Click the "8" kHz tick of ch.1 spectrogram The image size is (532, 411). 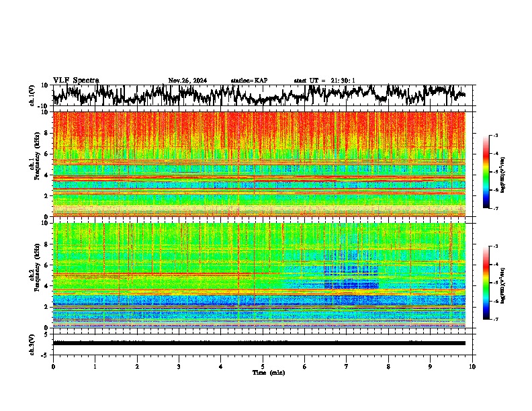click(46, 133)
